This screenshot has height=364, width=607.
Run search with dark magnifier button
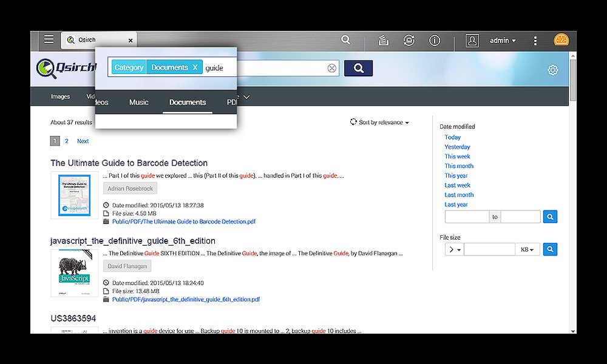click(358, 68)
